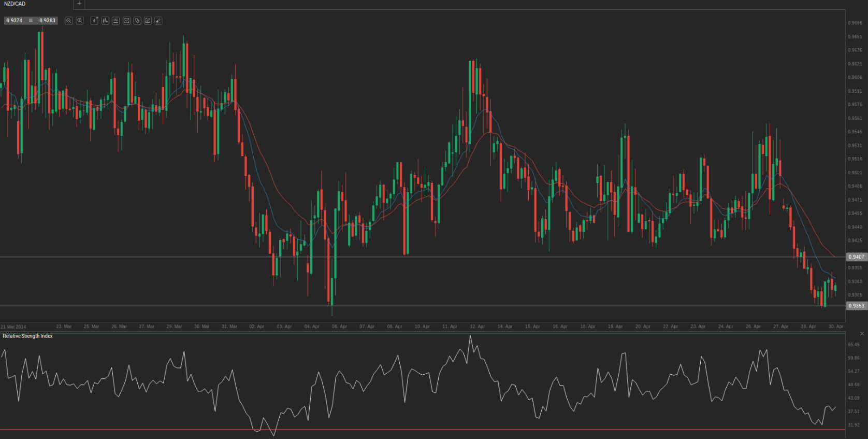Select the drawing edit pencil tool
This screenshot has height=439, width=868.
coord(148,21)
